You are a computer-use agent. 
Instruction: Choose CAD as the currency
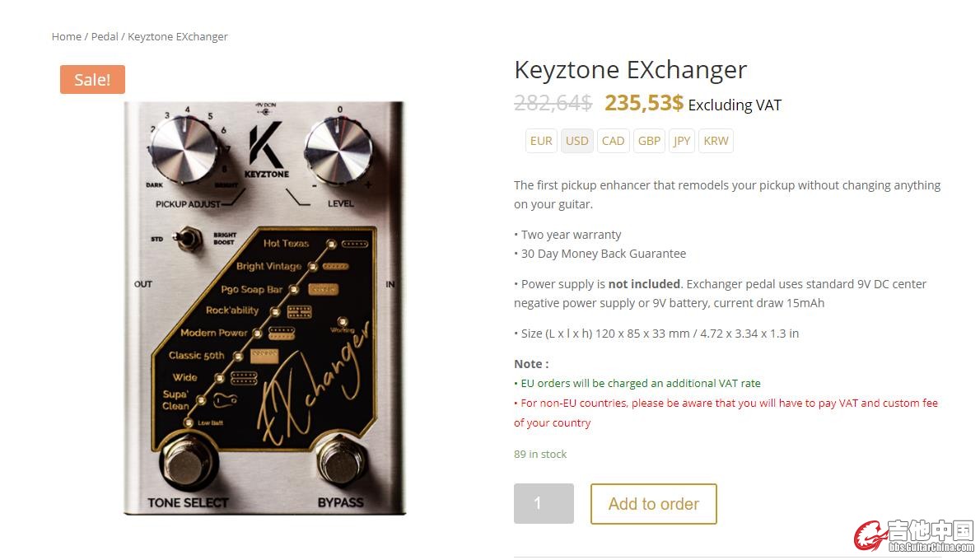(x=613, y=141)
